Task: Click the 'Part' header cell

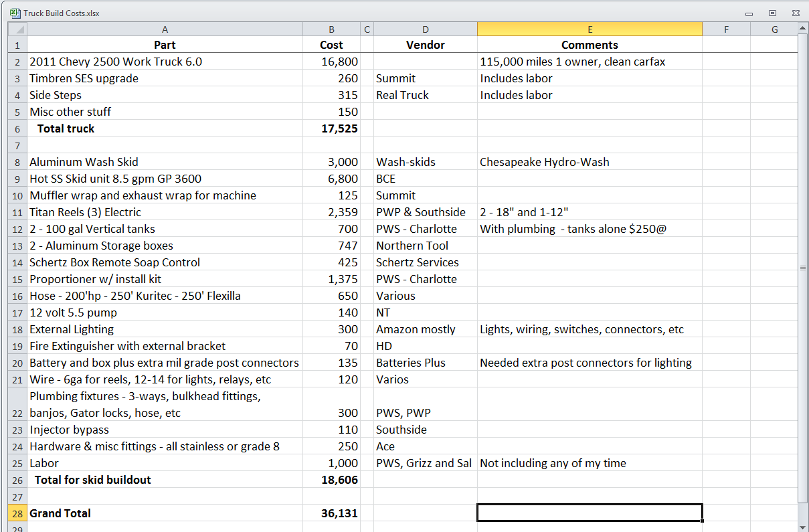Action: 165,45
